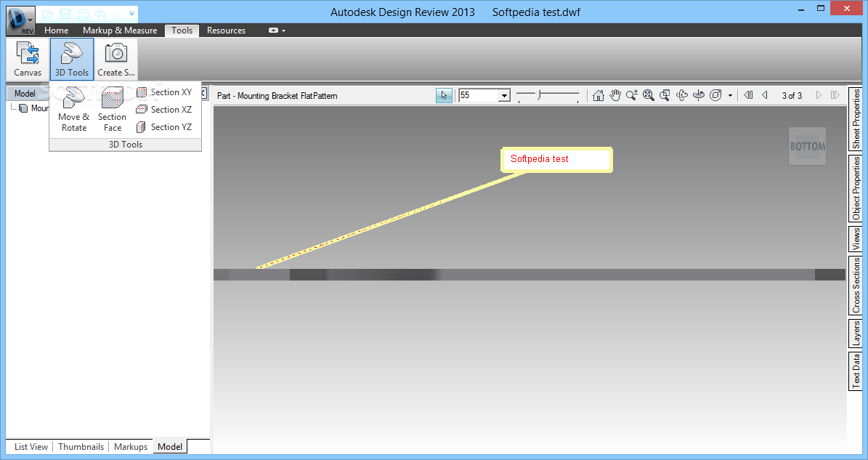
Task: Switch to the Markup & Measure ribbon tab
Action: (x=120, y=31)
